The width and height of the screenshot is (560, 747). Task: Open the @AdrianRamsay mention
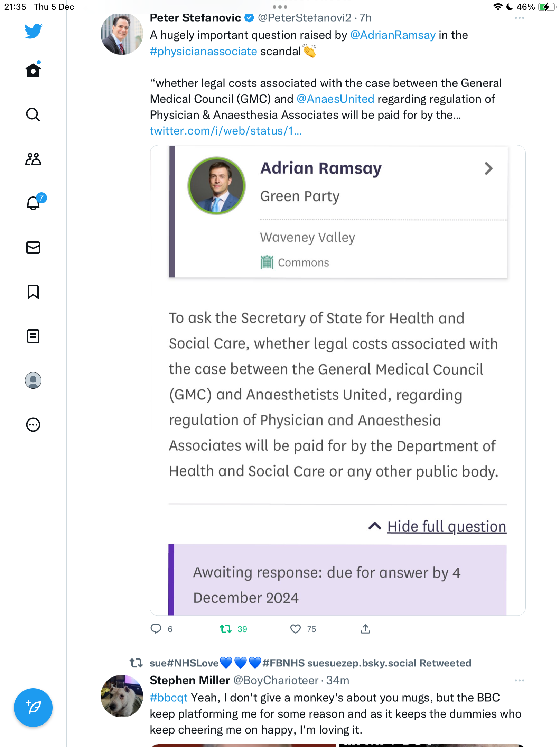pos(393,35)
